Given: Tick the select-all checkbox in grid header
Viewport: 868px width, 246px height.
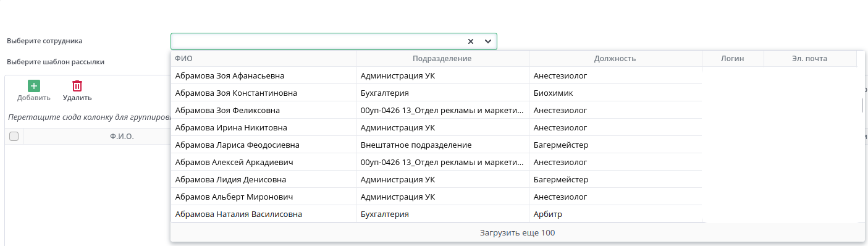Looking at the screenshot, I should (14, 136).
